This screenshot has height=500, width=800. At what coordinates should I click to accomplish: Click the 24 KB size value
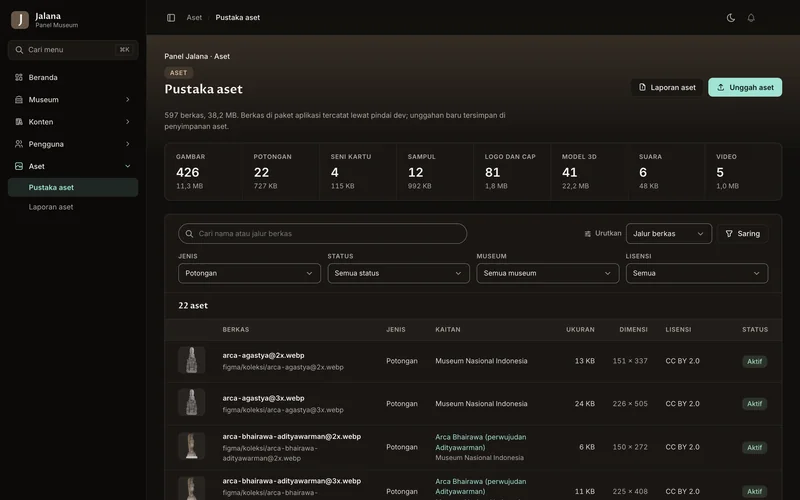point(585,404)
